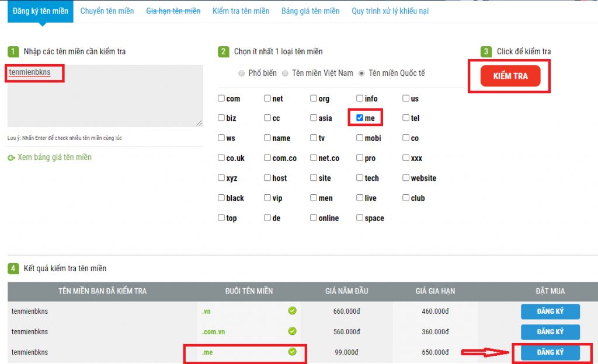Register the .vn domain with 'ĐĂNG KÝ'

(550, 311)
